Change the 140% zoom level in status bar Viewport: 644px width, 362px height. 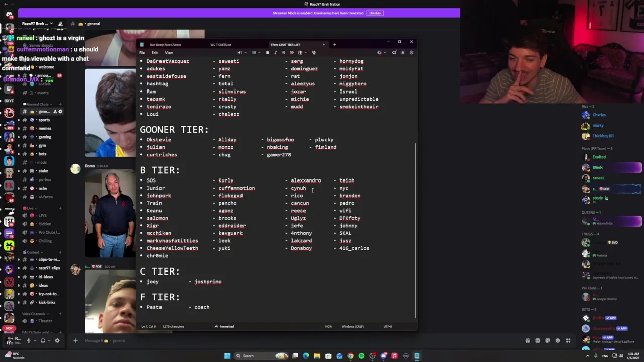click(328, 327)
